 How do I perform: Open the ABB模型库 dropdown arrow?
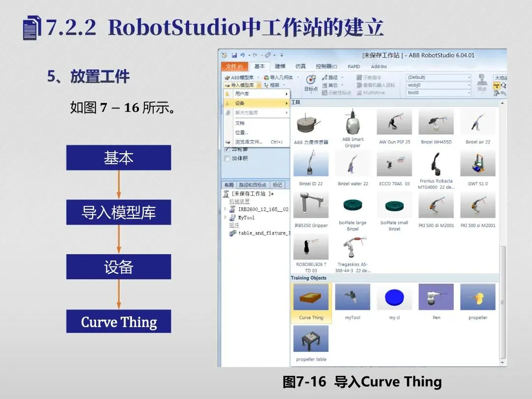(x=258, y=77)
